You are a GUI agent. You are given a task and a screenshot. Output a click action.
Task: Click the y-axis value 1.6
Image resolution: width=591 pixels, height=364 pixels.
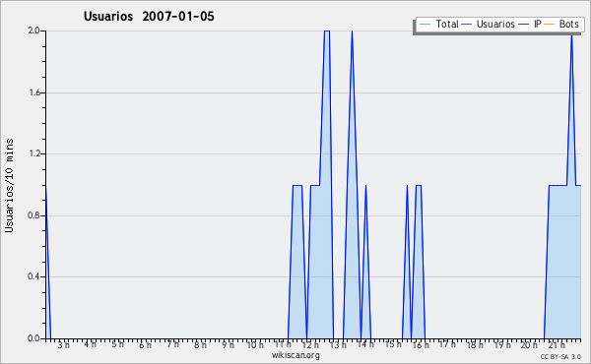pos(33,92)
